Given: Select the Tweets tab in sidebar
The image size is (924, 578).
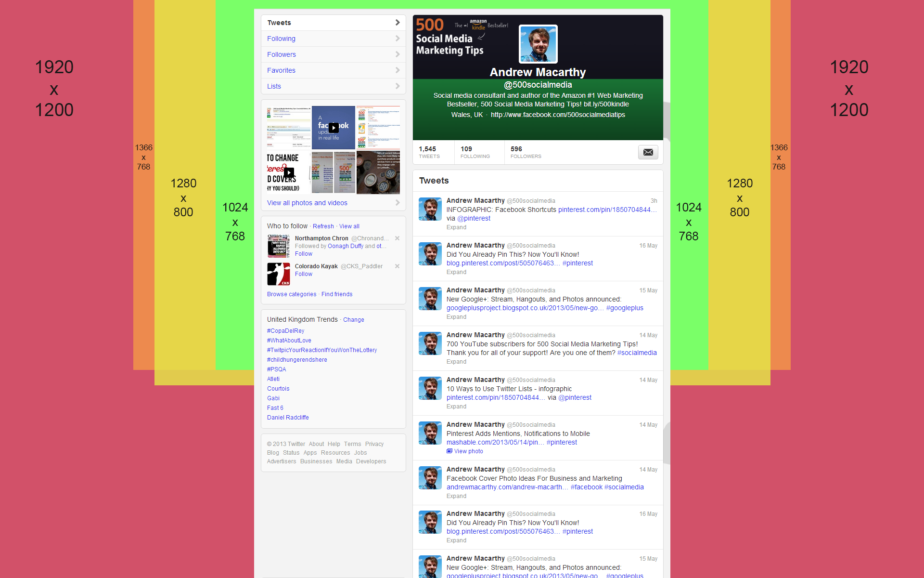Looking at the screenshot, I should [x=334, y=23].
